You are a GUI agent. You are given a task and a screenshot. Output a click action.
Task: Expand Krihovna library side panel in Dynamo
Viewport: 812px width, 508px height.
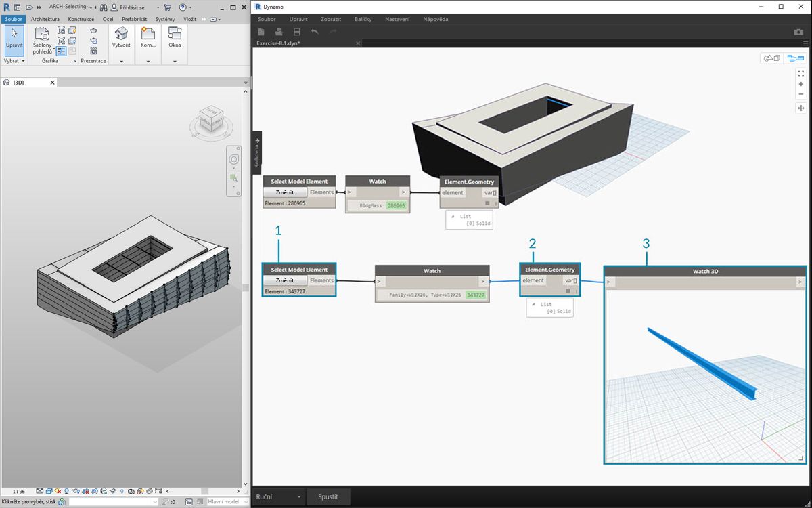click(x=256, y=152)
